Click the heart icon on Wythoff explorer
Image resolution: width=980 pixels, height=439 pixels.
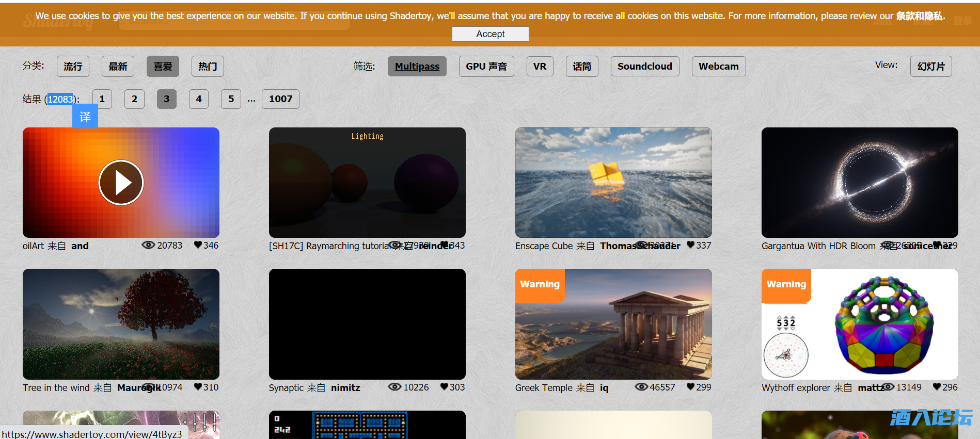(x=937, y=387)
